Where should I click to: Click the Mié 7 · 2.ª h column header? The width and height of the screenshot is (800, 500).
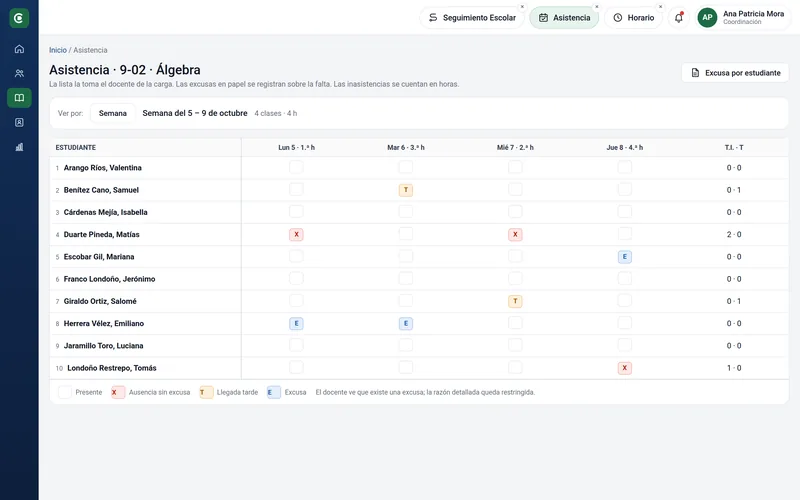[515, 147]
